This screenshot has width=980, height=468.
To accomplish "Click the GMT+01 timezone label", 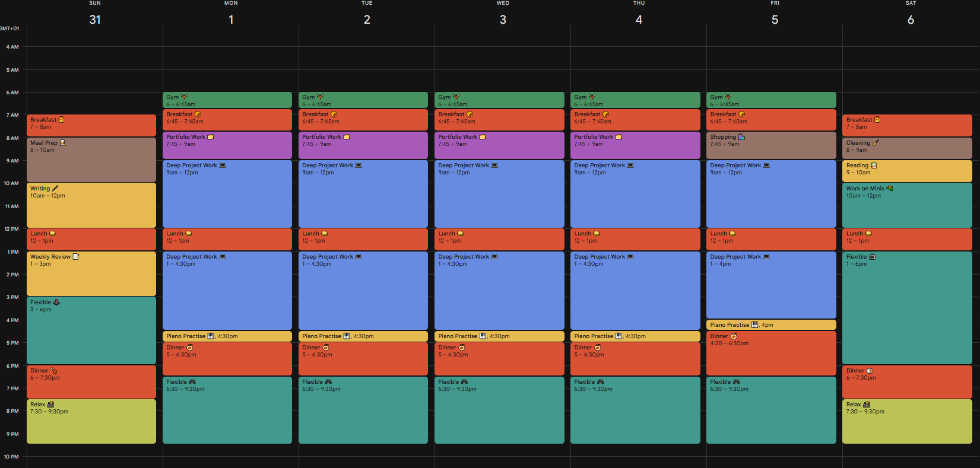I will (x=9, y=28).
